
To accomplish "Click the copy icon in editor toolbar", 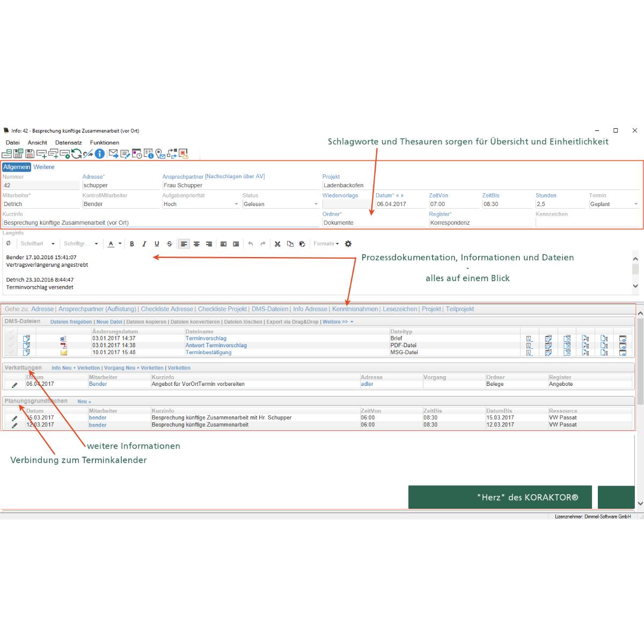I will pyautogui.click(x=290, y=244).
